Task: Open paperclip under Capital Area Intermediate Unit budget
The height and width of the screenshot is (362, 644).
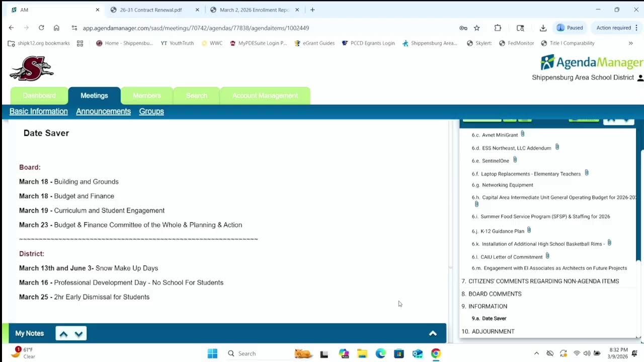Action: (x=476, y=204)
